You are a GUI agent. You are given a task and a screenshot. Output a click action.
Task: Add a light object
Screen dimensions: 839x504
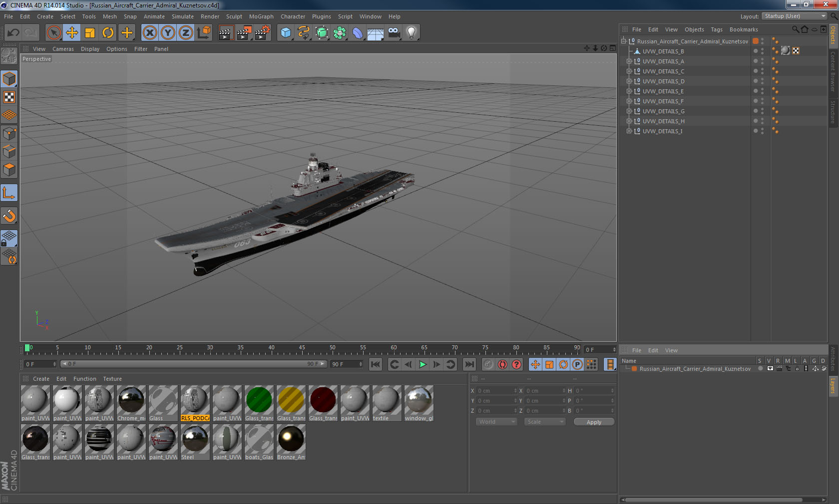(412, 33)
